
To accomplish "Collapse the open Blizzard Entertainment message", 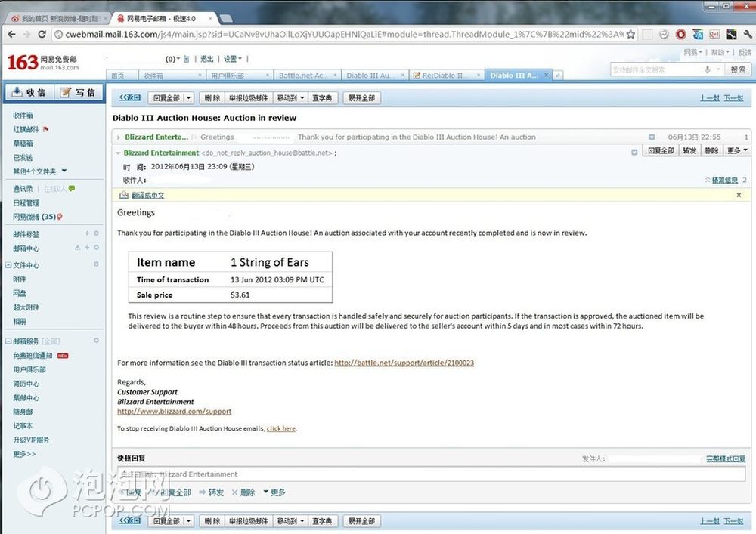I will 119,153.
